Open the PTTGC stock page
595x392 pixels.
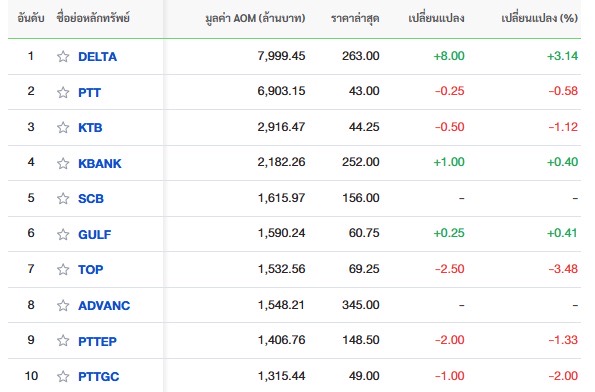(x=99, y=376)
